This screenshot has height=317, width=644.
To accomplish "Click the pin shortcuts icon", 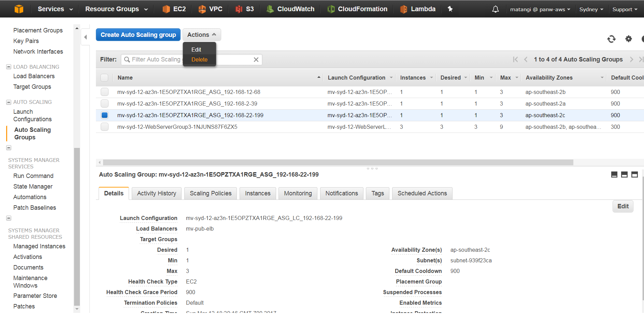I will pyautogui.click(x=450, y=9).
